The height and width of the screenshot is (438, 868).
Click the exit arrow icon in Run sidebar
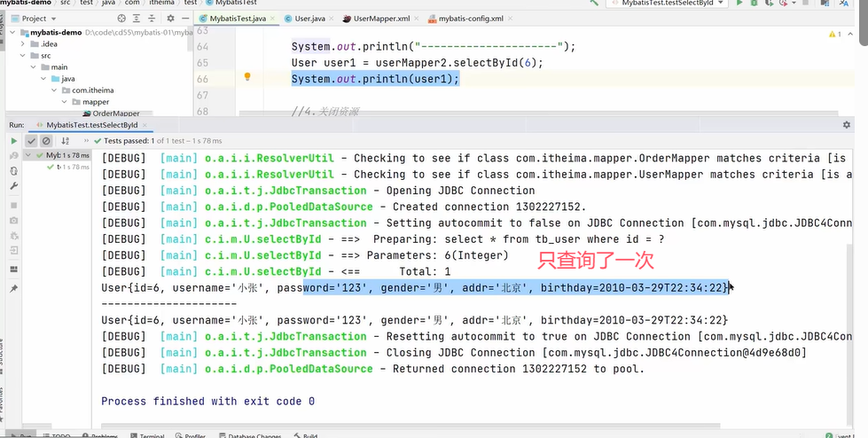[x=14, y=250]
